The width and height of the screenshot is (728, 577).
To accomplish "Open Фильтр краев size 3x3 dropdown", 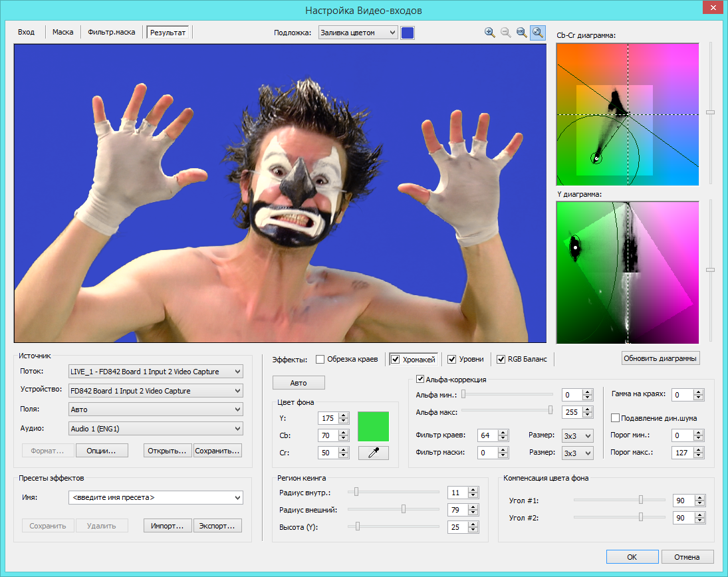I will coord(578,436).
